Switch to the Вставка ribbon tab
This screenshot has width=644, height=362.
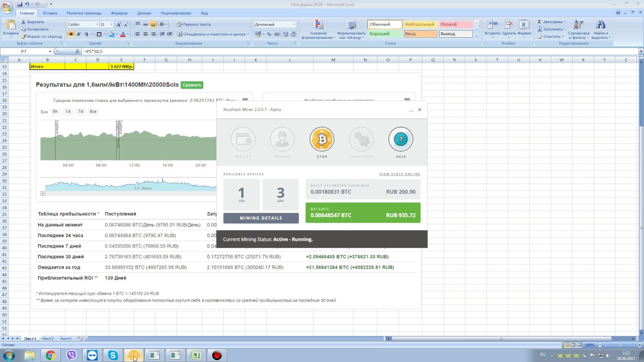50,13
